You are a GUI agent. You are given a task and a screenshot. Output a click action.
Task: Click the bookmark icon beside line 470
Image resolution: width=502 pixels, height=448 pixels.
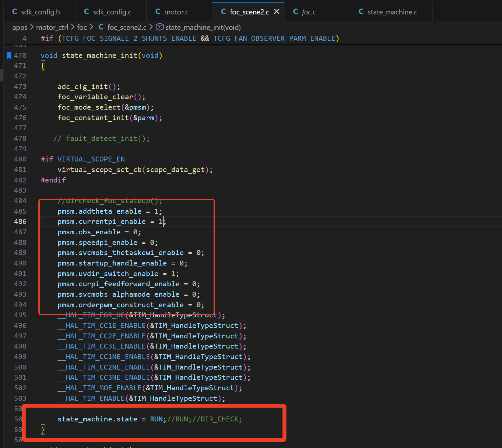point(9,55)
